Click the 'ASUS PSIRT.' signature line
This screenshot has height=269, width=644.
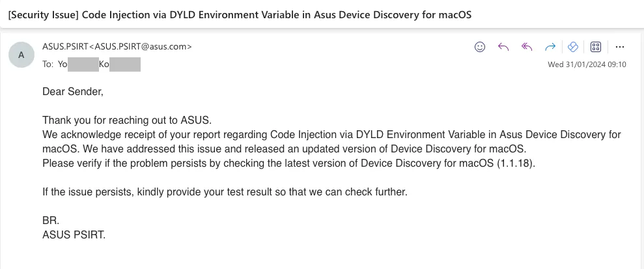[74, 235]
